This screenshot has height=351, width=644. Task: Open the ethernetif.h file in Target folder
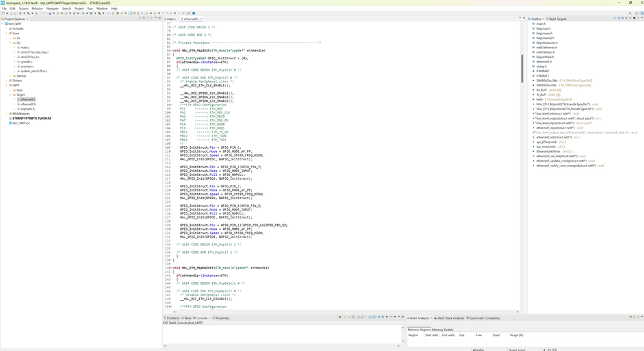pos(28,104)
